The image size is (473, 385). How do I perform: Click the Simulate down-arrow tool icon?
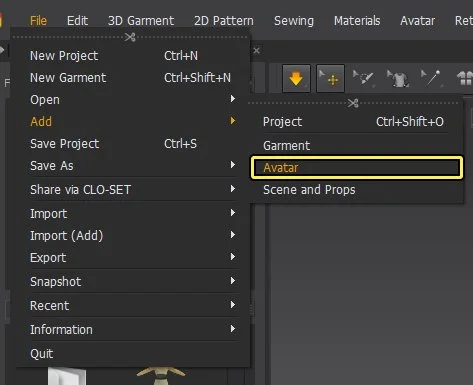tap(296, 79)
